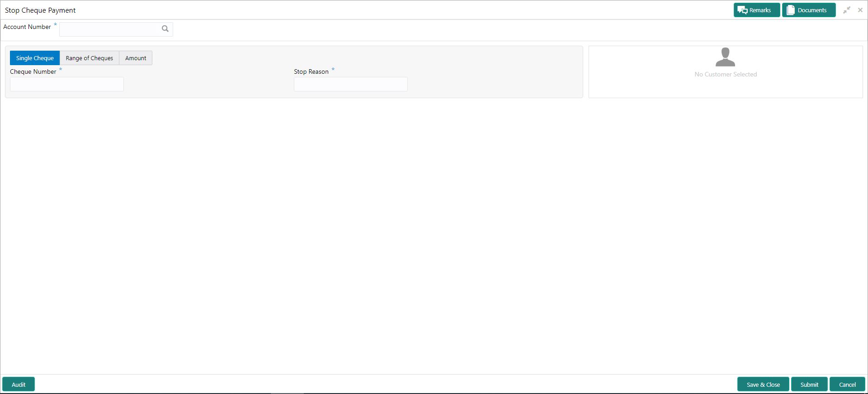Click the customer avatar placeholder icon
This screenshot has width=868, height=394.
[725, 57]
